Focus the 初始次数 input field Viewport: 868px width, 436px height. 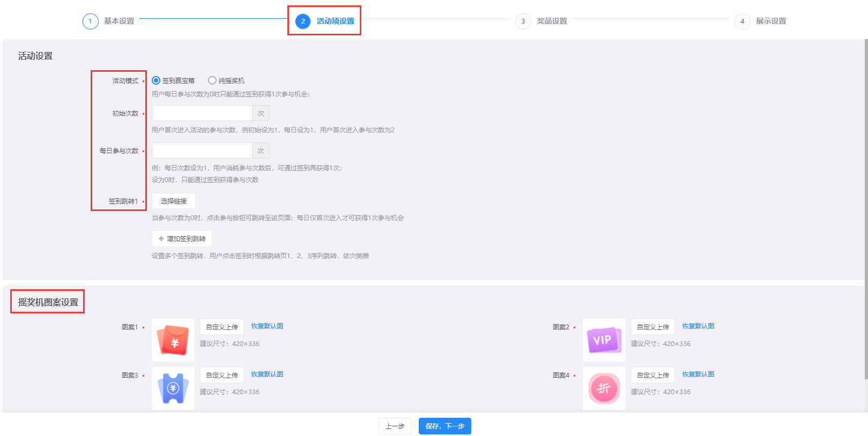click(x=202, y=113)
